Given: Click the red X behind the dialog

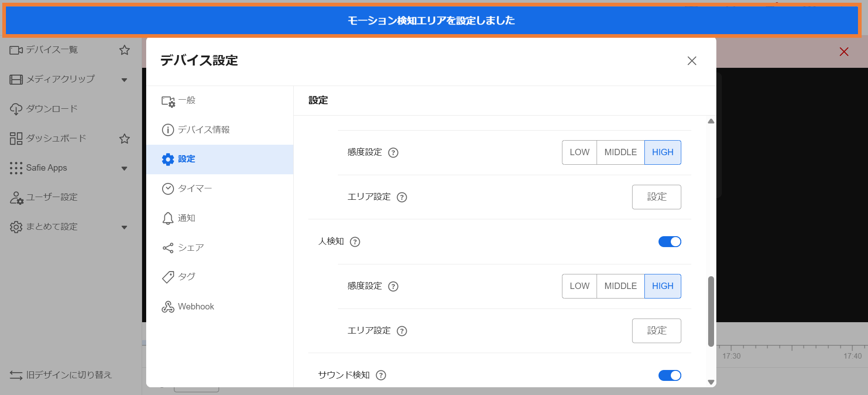Looking at the screenshot, I should 844,52.
